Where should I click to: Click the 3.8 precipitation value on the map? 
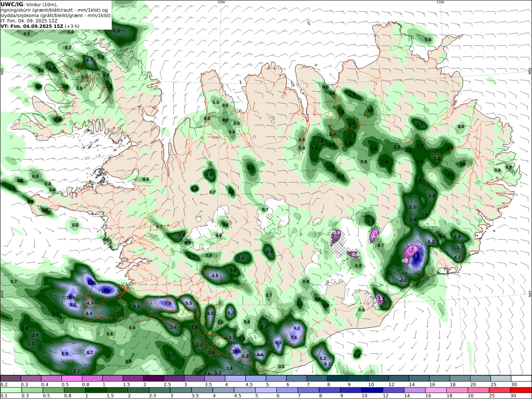pos(229,368)
